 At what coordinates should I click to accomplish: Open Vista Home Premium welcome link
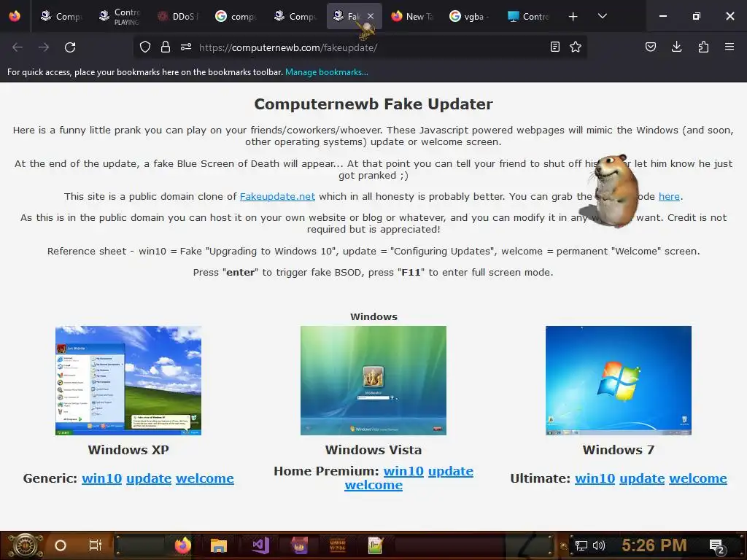pyautogui.click(x=373, y=485)
